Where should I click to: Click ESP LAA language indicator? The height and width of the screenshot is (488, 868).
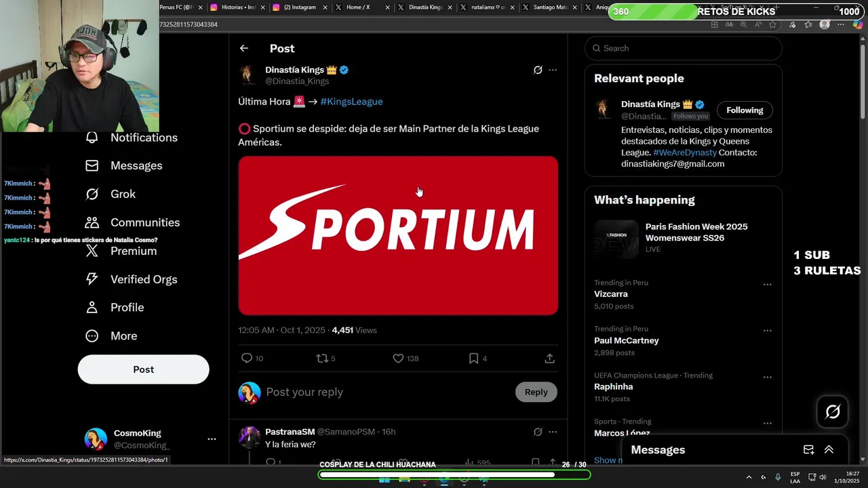795,477
